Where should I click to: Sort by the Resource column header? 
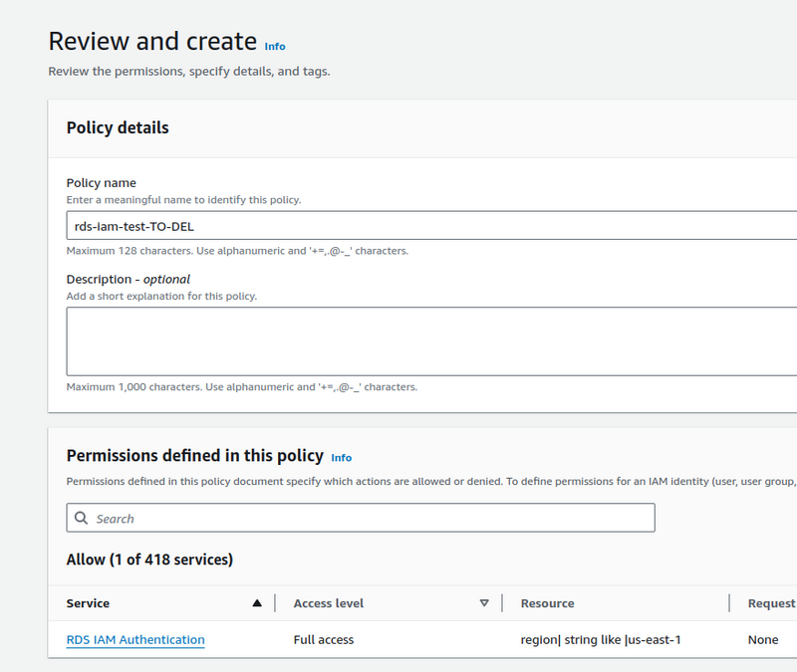(547, 603)
